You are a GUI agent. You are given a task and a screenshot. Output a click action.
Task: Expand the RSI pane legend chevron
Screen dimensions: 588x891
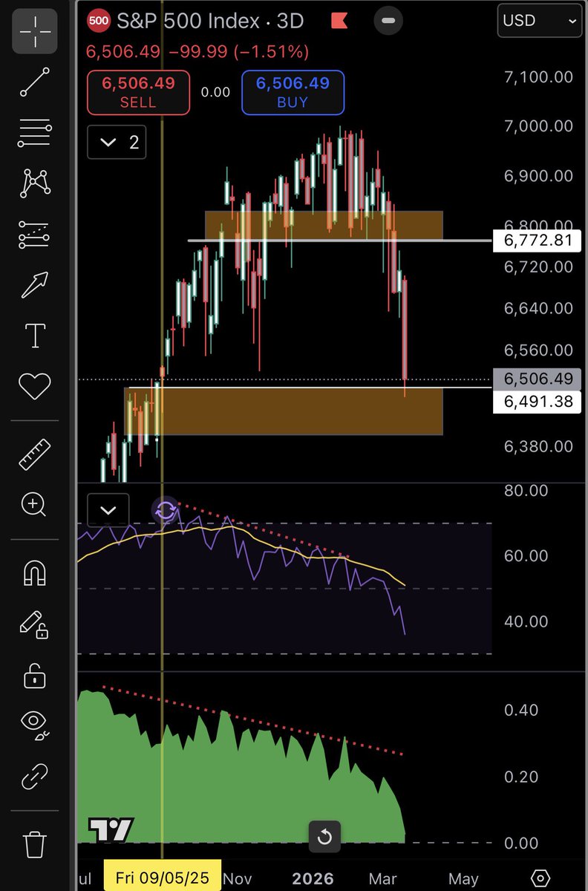point(108,511)
